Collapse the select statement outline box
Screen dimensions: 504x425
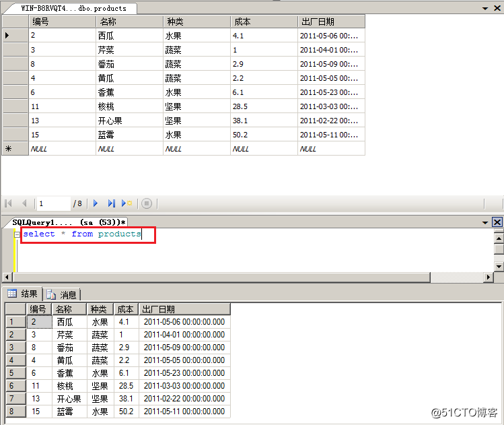click(x=17, y=234)
